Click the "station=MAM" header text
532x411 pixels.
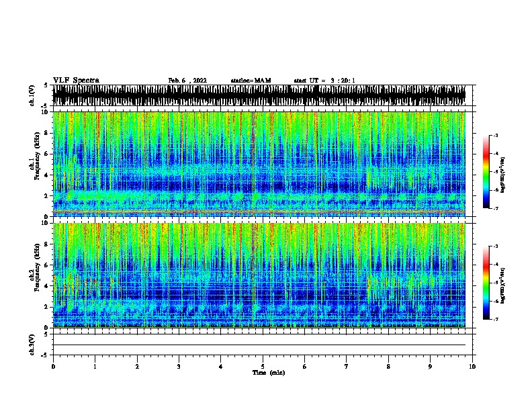click(x=251, y=81)
